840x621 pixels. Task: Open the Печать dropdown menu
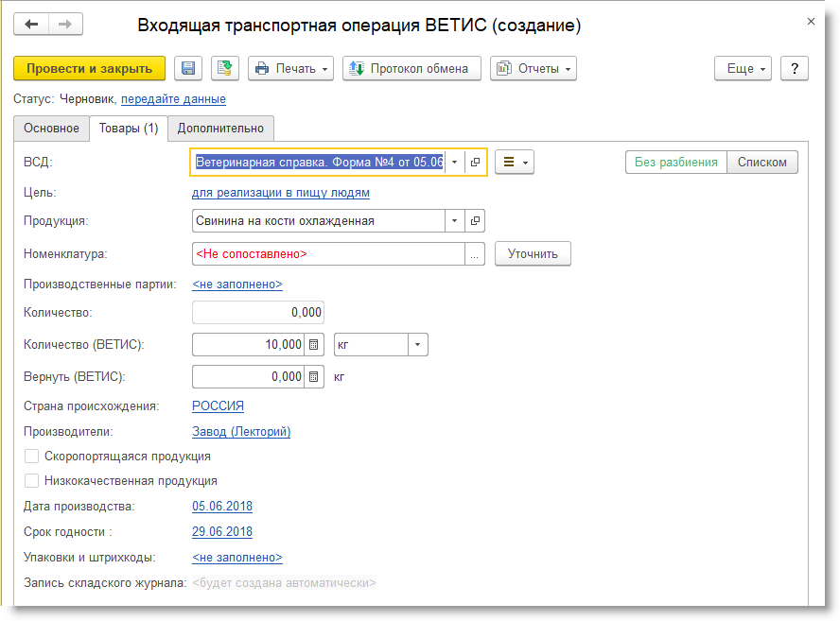(x=290, y=68)
